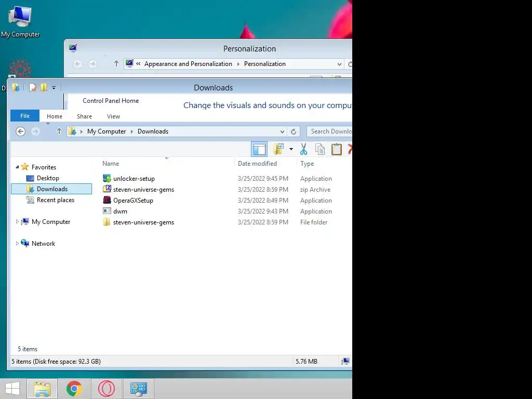Open the Customize Quick Access Toolbar dropdown
Screen dimensions: 532x399
click(54, 88)
